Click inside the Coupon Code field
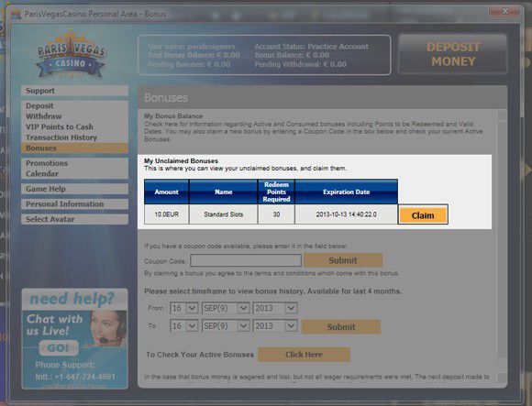532x406 pixels. coord(246,260)
